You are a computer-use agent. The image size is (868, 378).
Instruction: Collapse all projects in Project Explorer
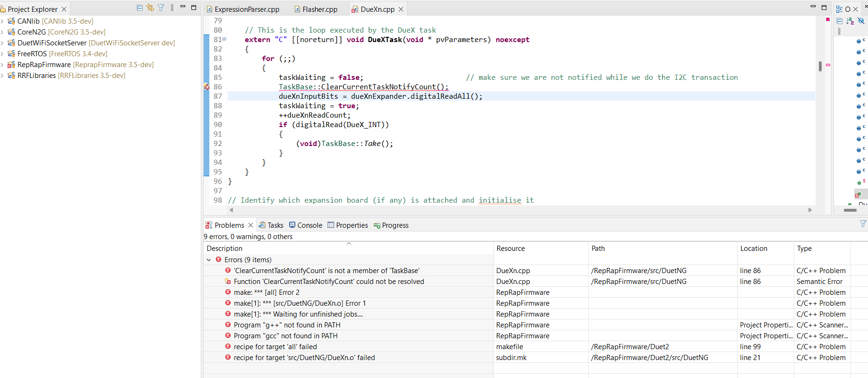(x=139, y=8)
